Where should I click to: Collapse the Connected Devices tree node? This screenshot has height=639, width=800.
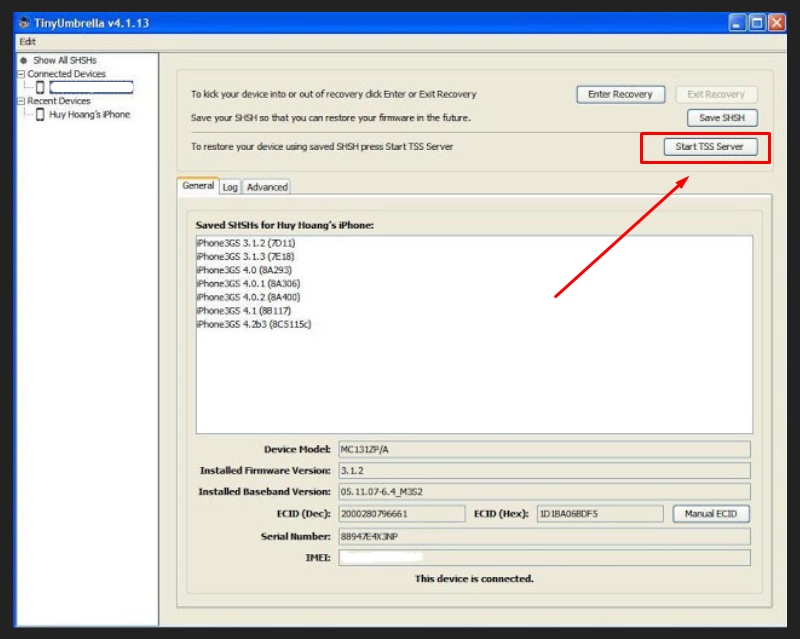(21, 74)
